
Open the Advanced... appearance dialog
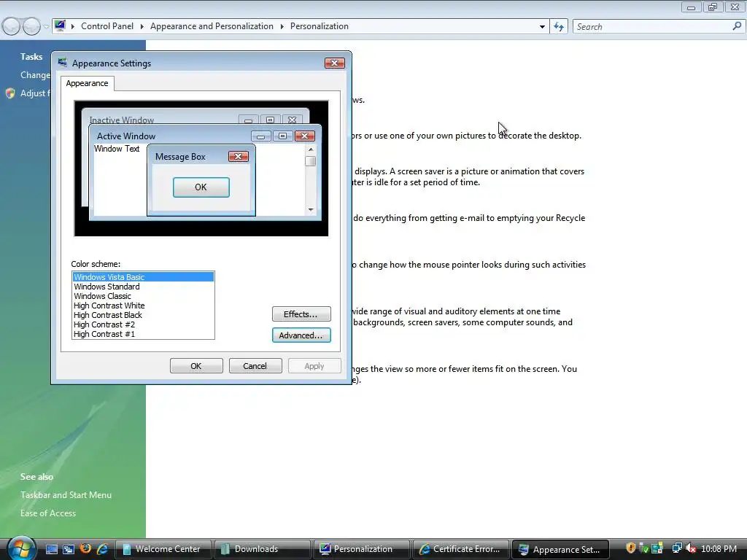tap(301, 335)
